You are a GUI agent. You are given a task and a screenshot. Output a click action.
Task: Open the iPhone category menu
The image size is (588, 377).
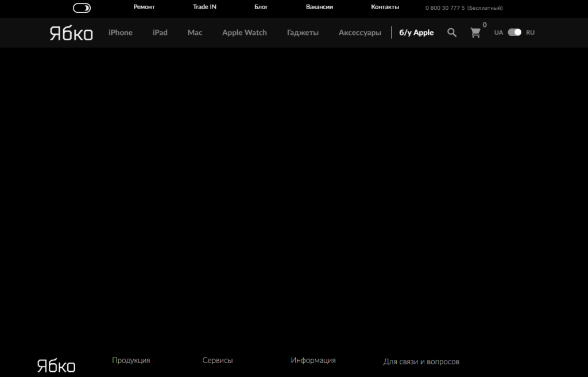pos(121,33)
